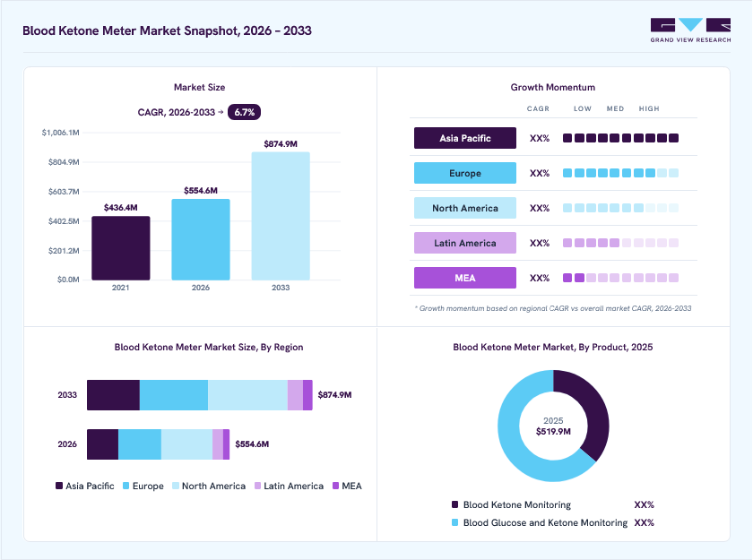
Task: Click the $603.7M axis label
Action: click(64, 192)
